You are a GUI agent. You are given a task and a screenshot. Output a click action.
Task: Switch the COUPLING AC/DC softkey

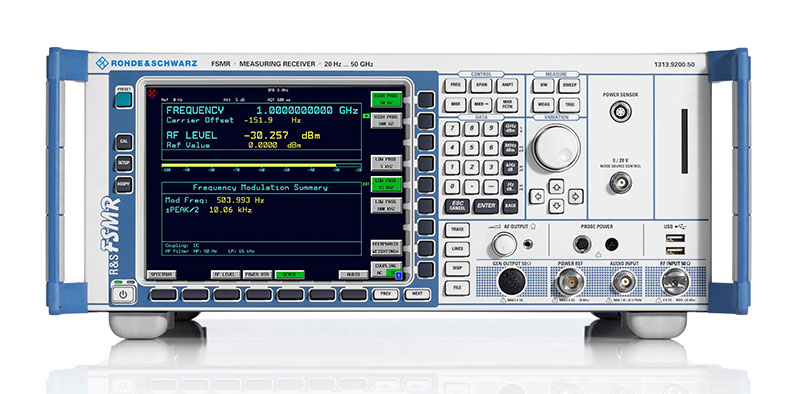tap(386, 269)
